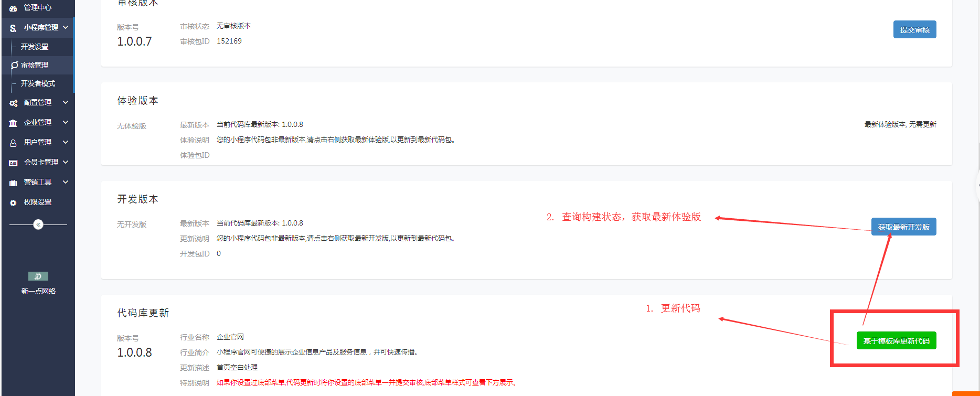Open 权限设置 menu item

pyautogui.click(x=37, y=202)
